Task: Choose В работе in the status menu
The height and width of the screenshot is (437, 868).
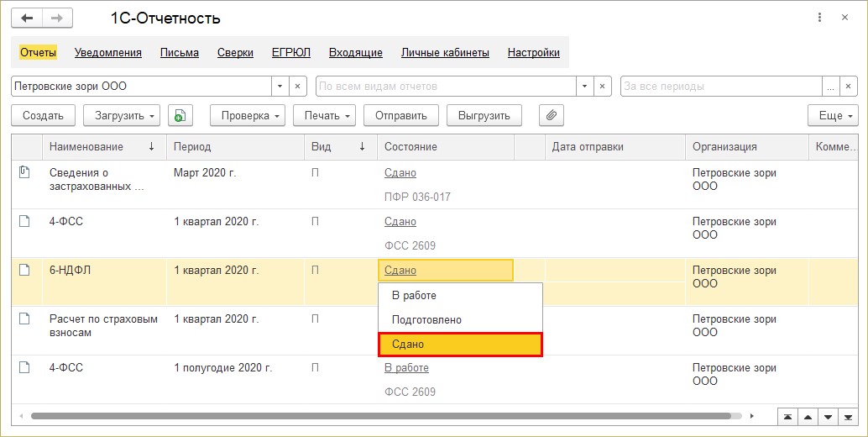Action: pyautogui.click(x=460, y=295)
